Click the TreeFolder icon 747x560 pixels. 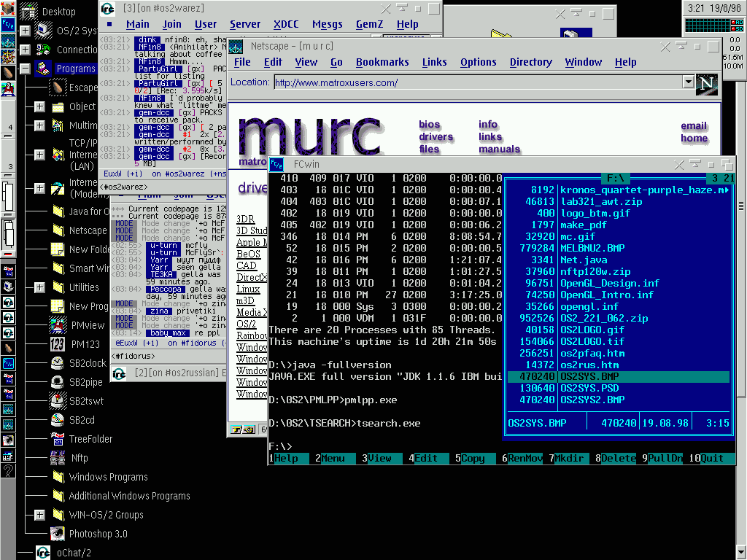58,438
